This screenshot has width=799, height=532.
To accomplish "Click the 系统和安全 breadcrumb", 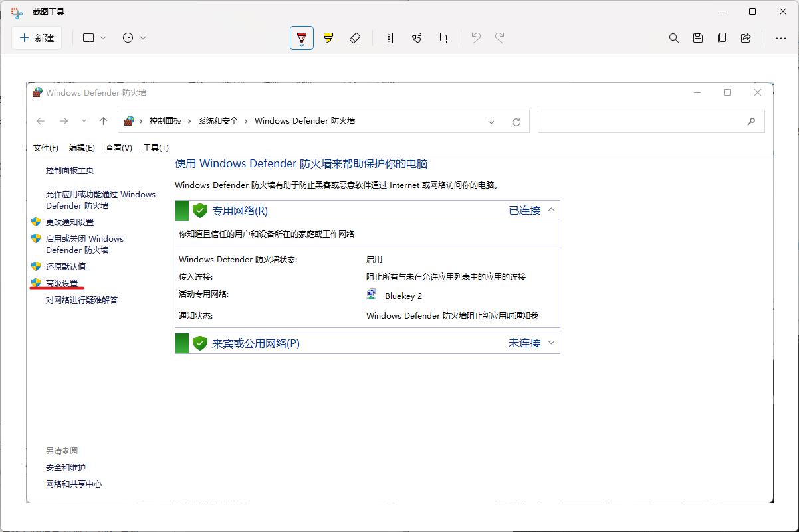I will pos(218,121).
